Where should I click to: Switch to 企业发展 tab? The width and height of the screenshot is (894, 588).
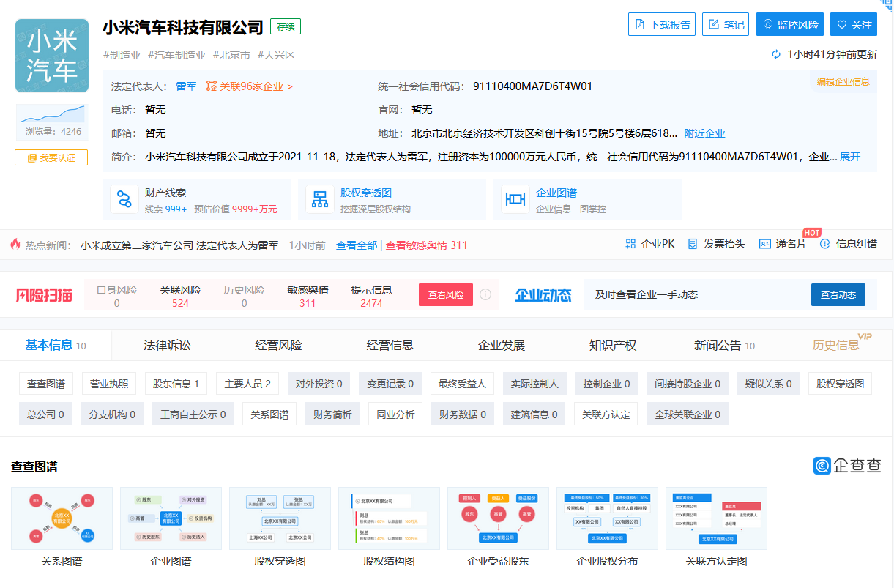[x=501, y=345]
